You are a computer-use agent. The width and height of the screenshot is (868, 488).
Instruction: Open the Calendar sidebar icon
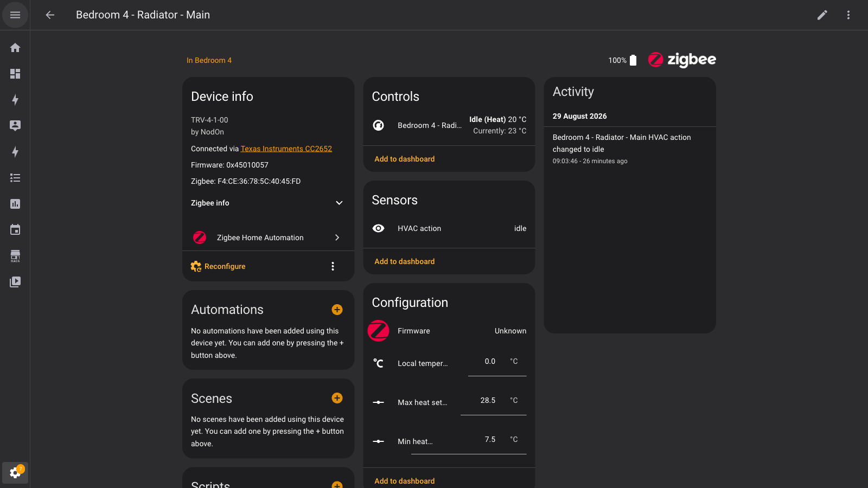tap(15, 230)
